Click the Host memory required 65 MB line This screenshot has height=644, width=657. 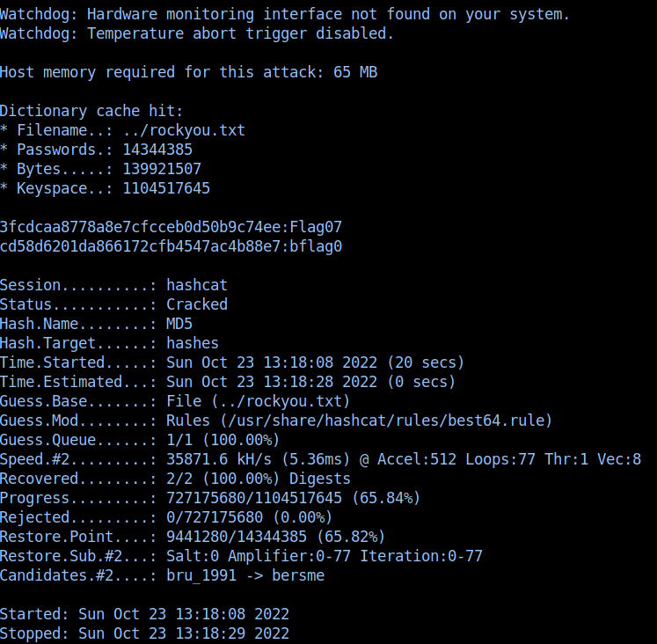coord(188,72)
